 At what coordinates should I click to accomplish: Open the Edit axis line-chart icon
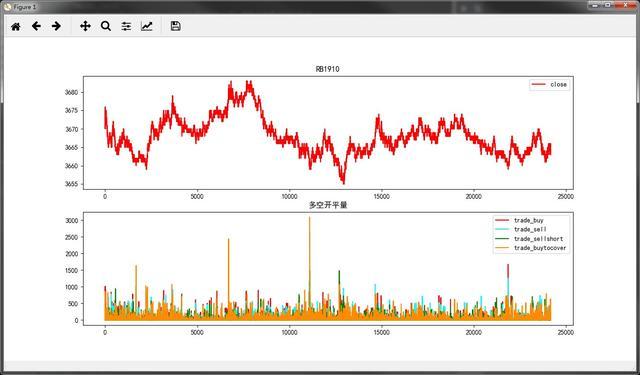147,27
